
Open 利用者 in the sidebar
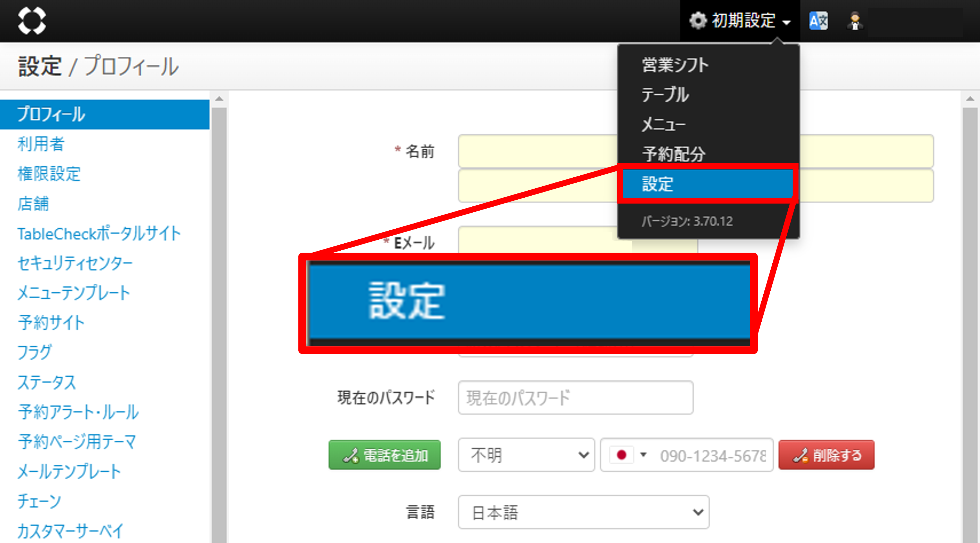(x=41, y=144)
